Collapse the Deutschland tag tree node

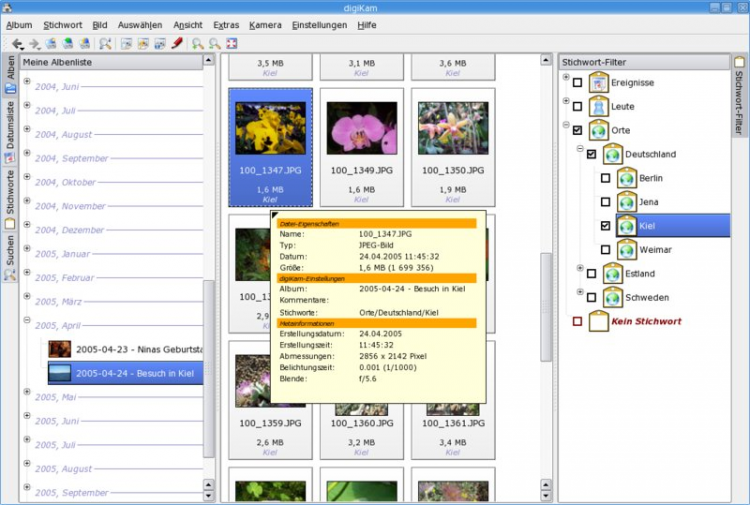(x=580, y=149)
